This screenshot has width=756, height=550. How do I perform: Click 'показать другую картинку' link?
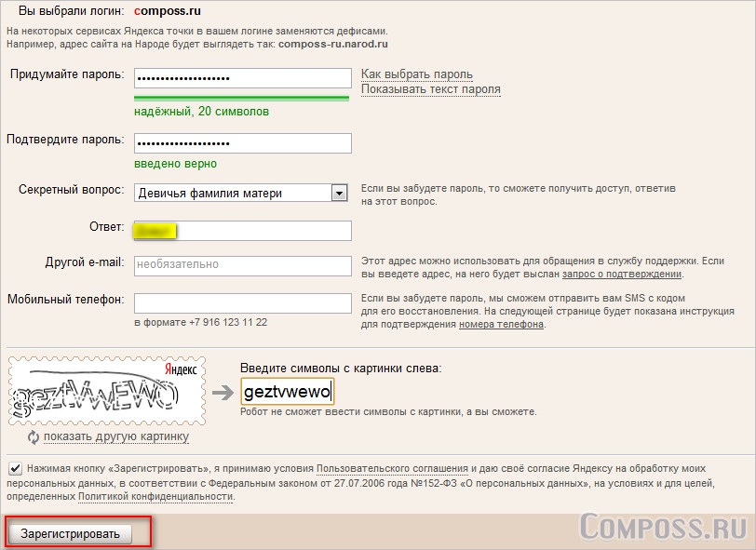tap(116, 436)
